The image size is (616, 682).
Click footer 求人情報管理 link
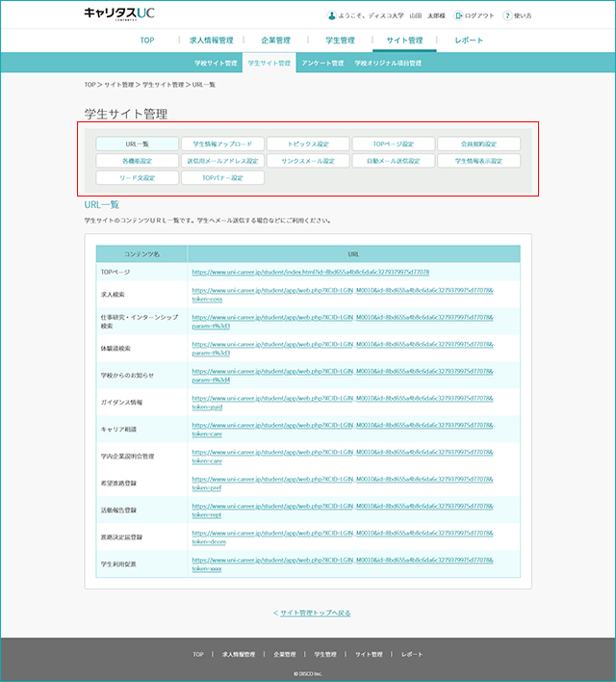click(x=239, y=654)
